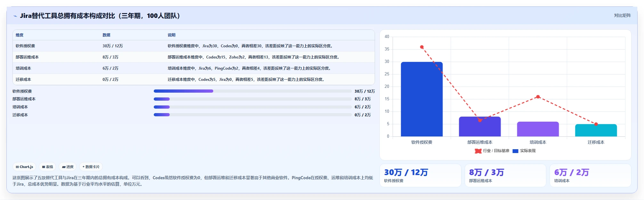Click the description starting 培训成本维度中

(x=250, y=68)
